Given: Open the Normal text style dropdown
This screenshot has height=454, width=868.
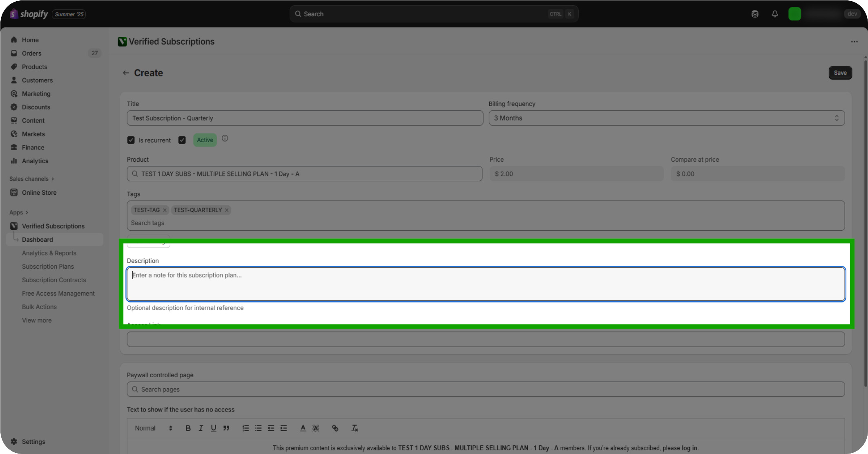Looking at the screenshot, I should (154, 428).
